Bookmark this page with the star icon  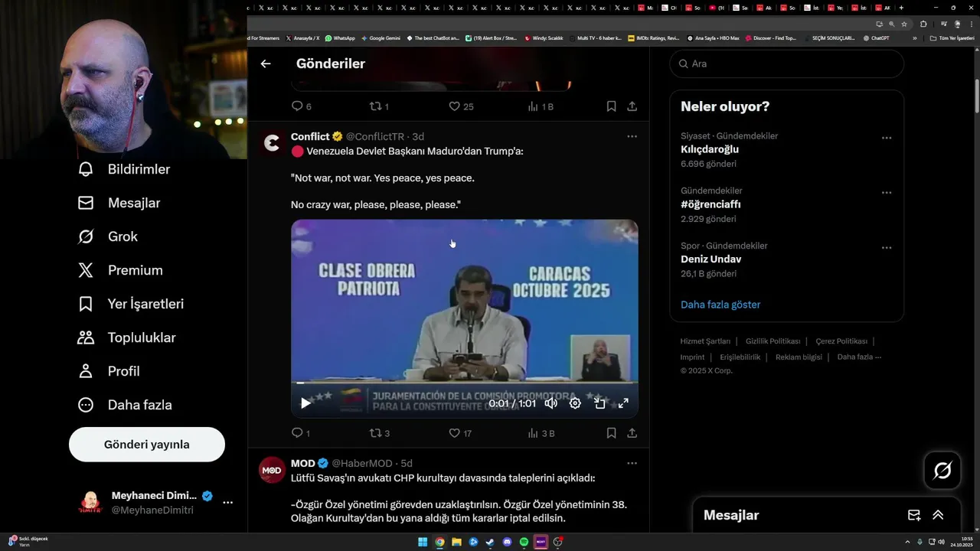pyautogui.click(x=904, y=24)
